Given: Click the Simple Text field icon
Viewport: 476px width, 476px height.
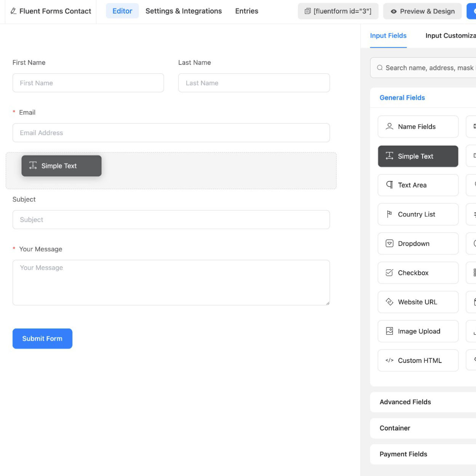Looking at the screenshot, I should point(389,155).
